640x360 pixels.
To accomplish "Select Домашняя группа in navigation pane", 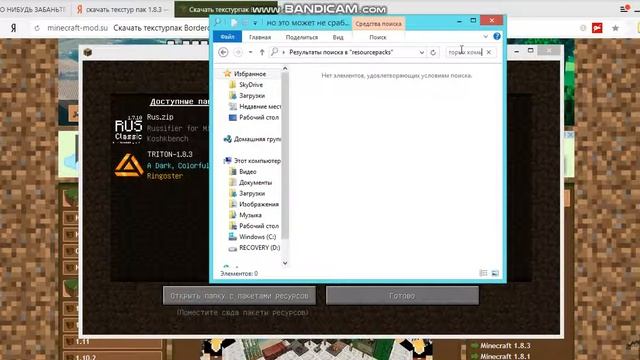I will pos(253,139).
